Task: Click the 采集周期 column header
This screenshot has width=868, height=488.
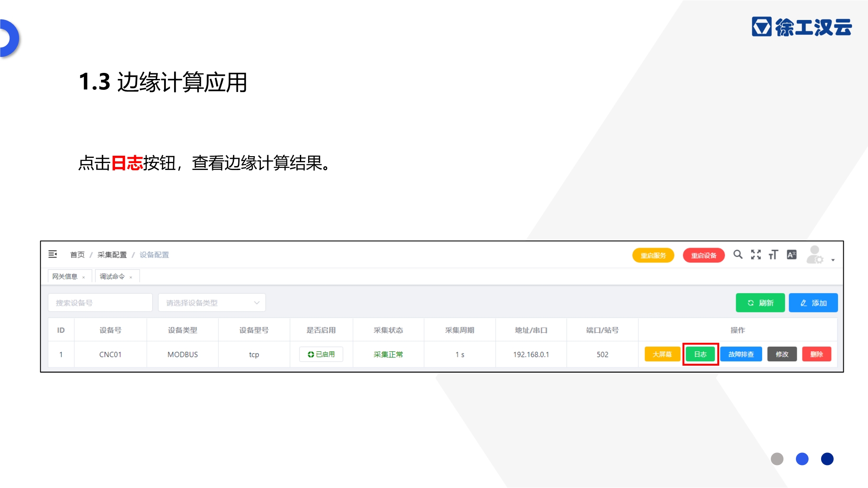Action: pyautogui.click(x=460, y=330)
